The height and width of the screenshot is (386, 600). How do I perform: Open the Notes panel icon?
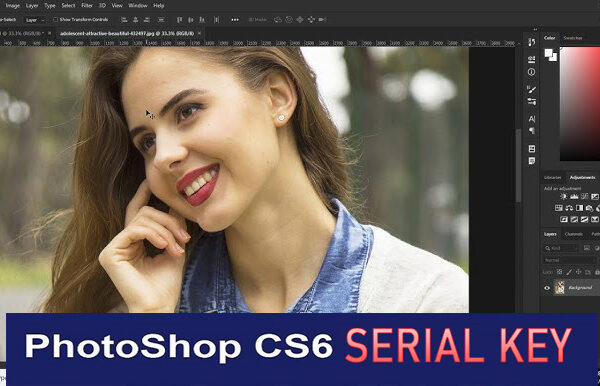532,161
